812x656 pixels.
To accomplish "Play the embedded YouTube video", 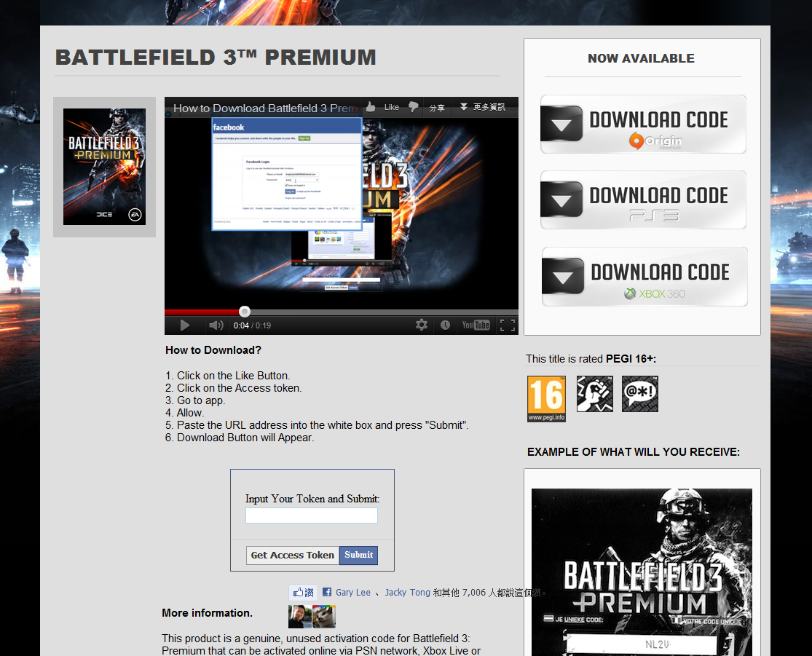I will tap(185, 325).
